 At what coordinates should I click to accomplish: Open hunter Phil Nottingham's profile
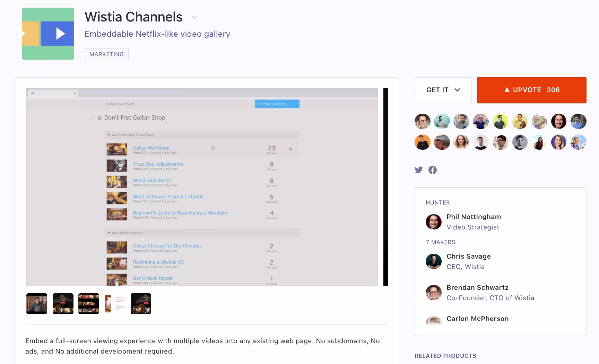474,217
